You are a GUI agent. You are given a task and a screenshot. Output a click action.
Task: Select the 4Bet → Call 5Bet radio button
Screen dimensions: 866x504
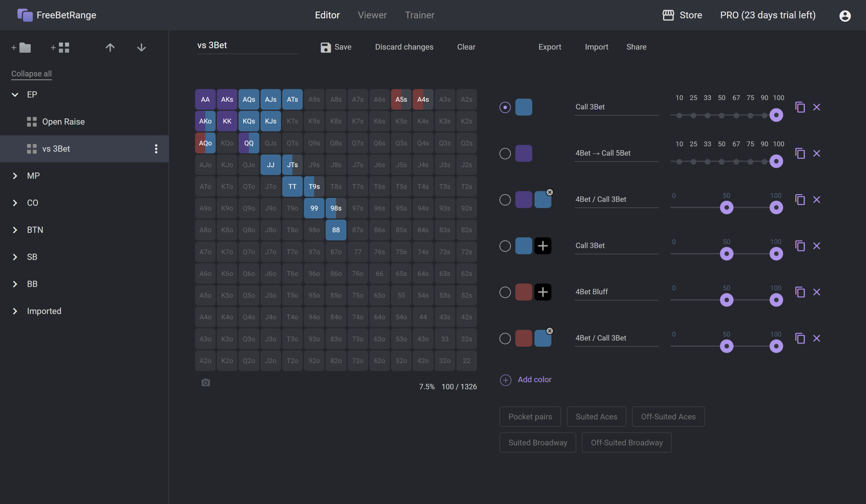pos(505,153)
